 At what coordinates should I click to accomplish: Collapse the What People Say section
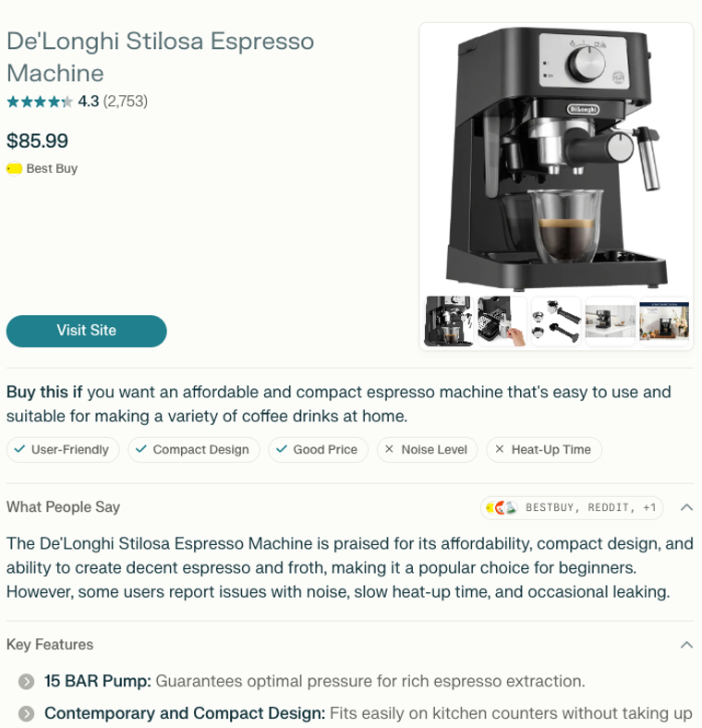click(686, 507)
